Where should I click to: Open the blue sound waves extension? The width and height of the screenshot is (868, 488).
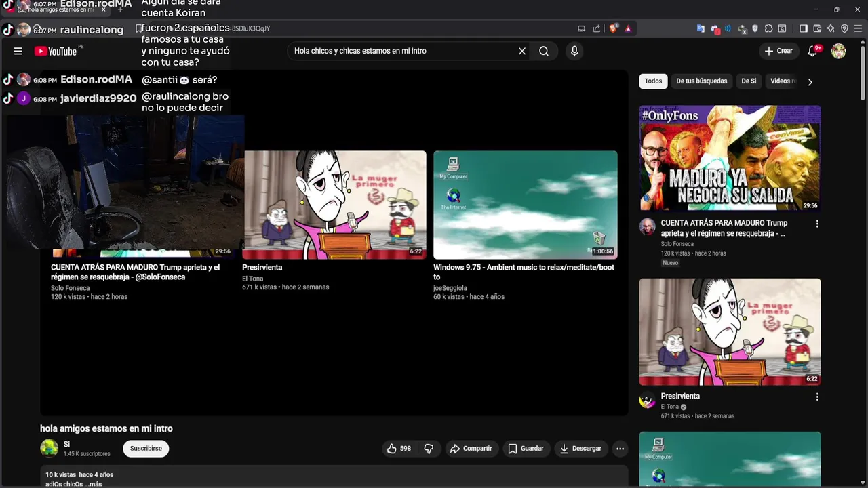(728, 28)
